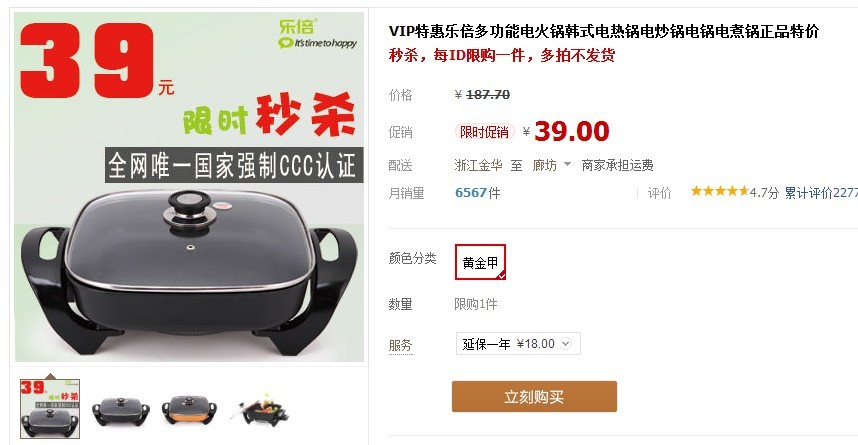Open the 延保一年 ¥18.00 service dropdown
The image size is (858, 445).
click(x=518, y=344)
